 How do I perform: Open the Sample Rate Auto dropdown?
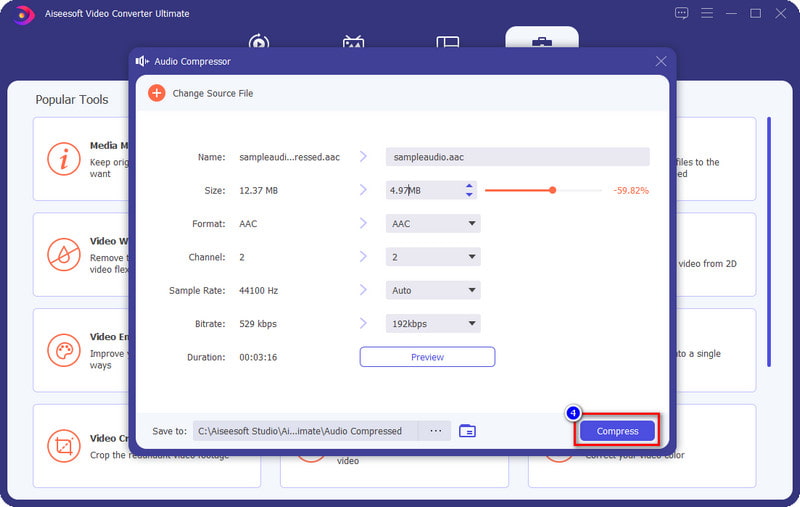433,290
